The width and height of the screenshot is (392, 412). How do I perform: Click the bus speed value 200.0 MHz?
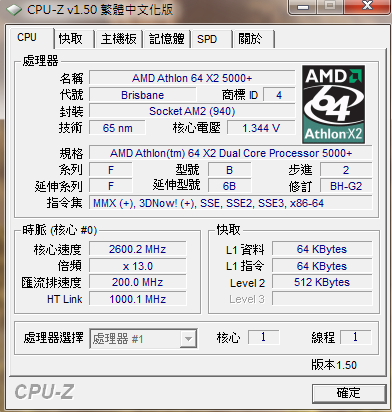click(137, 282)
